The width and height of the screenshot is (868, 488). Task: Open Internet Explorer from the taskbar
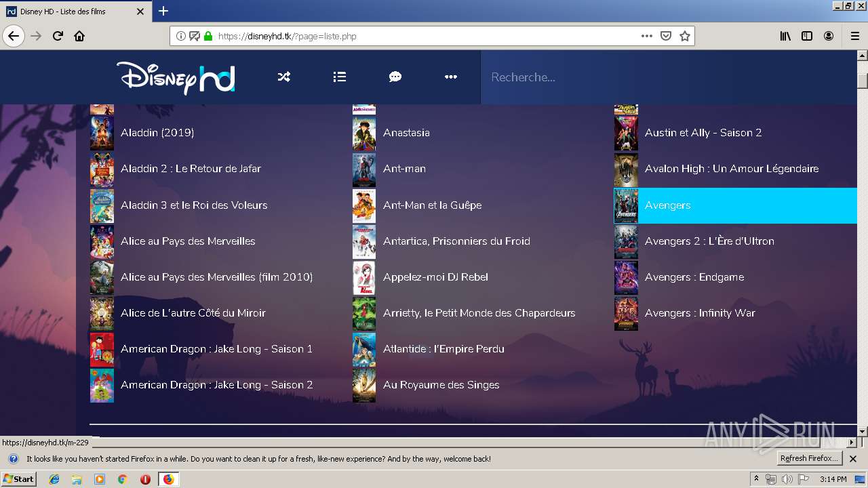(54, 479)
